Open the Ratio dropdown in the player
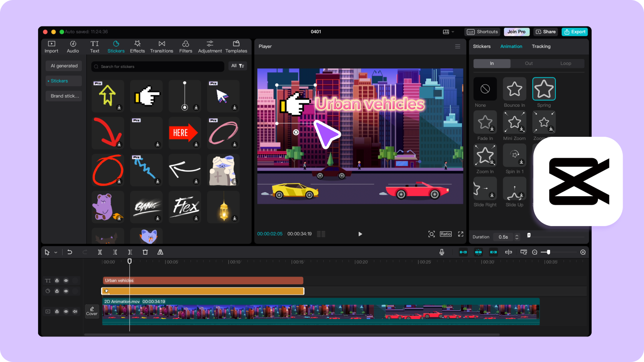 click(x=445, y=234)
